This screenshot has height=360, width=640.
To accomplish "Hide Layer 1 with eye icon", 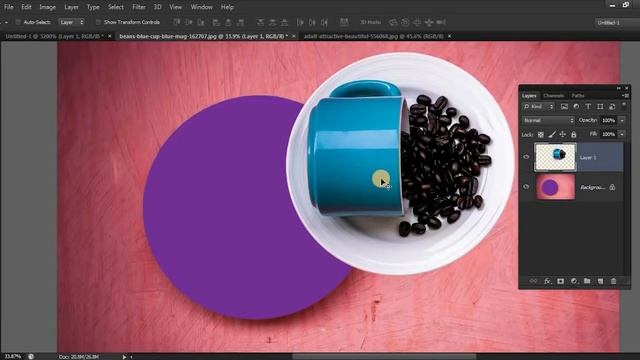I will pos(526,157).
